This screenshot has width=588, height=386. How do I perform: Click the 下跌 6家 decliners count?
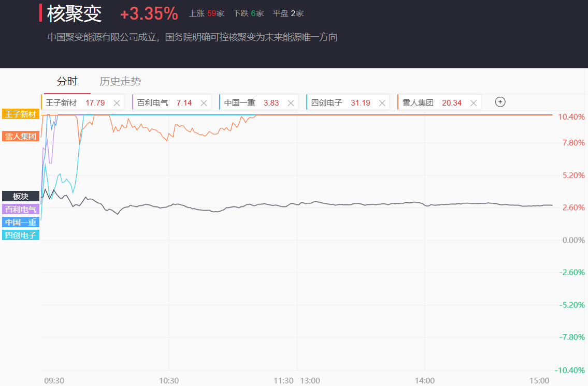coord(249,13)
